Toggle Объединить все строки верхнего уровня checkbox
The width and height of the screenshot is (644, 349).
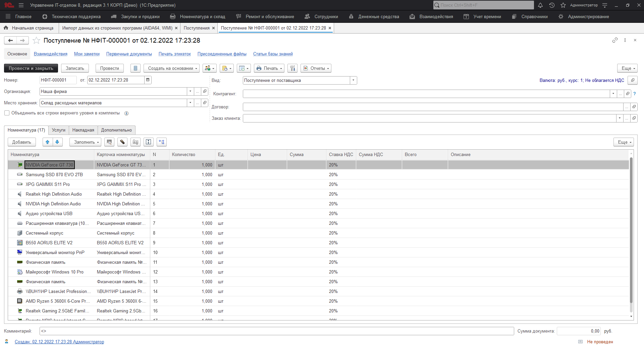click(x=7, y=113)
